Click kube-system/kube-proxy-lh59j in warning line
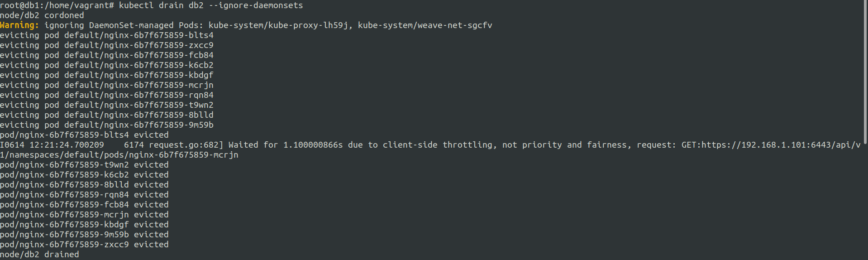Viewport: 868px width, 260px height. coord(278,25)
